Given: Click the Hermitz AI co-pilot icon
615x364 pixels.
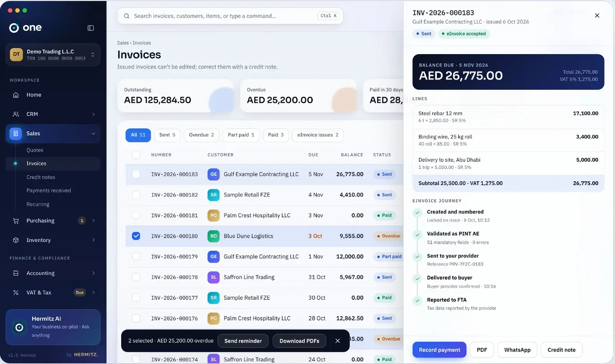Looking at the screenshot, I should [x=19, y=327].
